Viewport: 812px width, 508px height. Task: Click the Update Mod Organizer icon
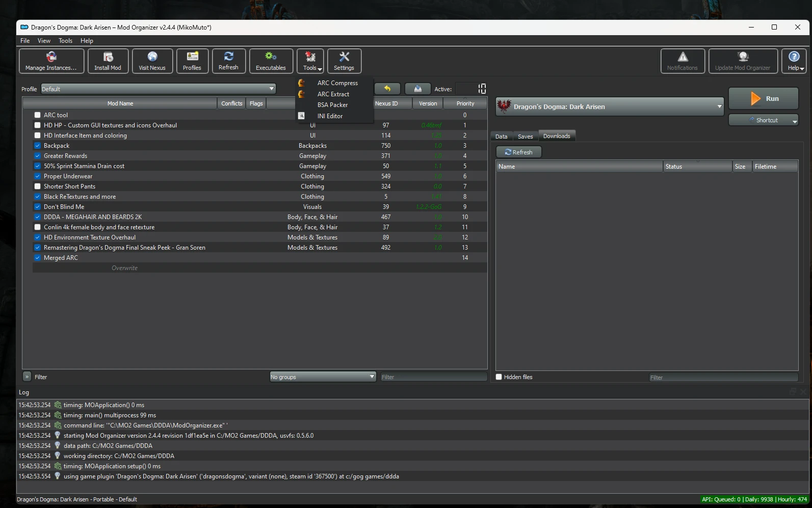point(743,57)
